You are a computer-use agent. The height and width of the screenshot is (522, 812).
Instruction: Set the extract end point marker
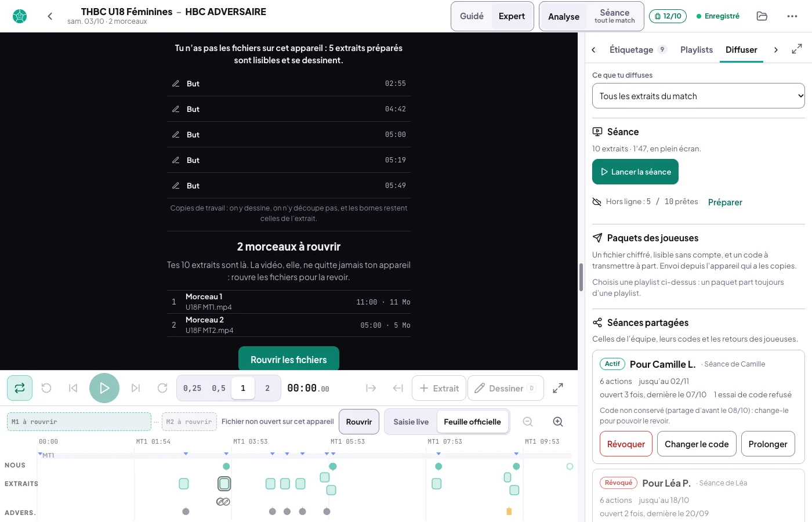[398, 388]
